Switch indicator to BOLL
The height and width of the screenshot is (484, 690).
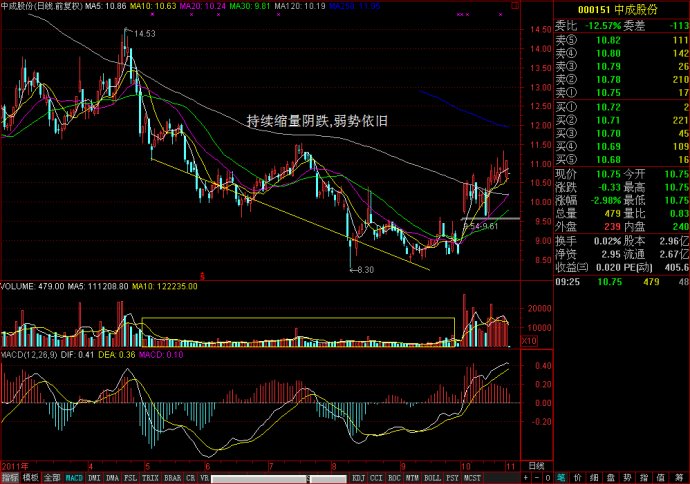[x=432, y=478]
